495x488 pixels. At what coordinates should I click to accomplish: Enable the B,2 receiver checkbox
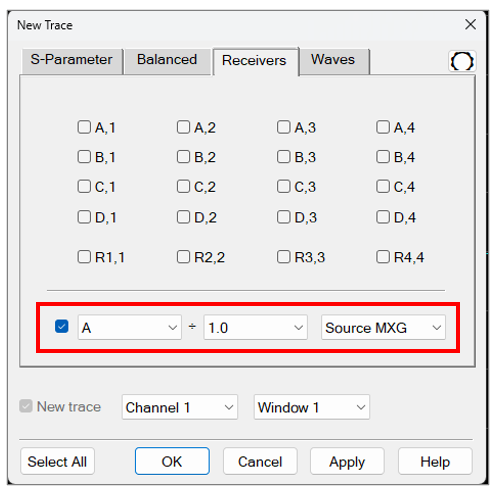[x=183, y=157]
